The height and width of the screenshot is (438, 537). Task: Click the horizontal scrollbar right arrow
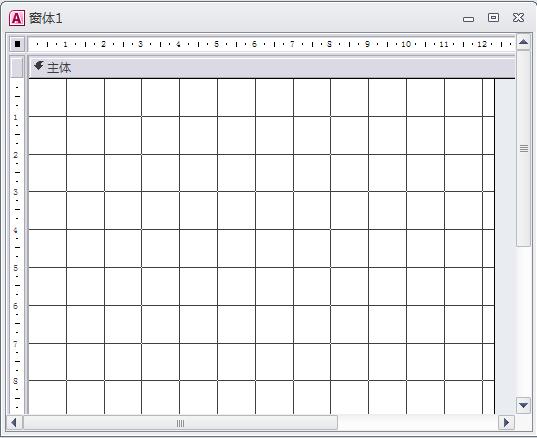(x=506, y=423)
